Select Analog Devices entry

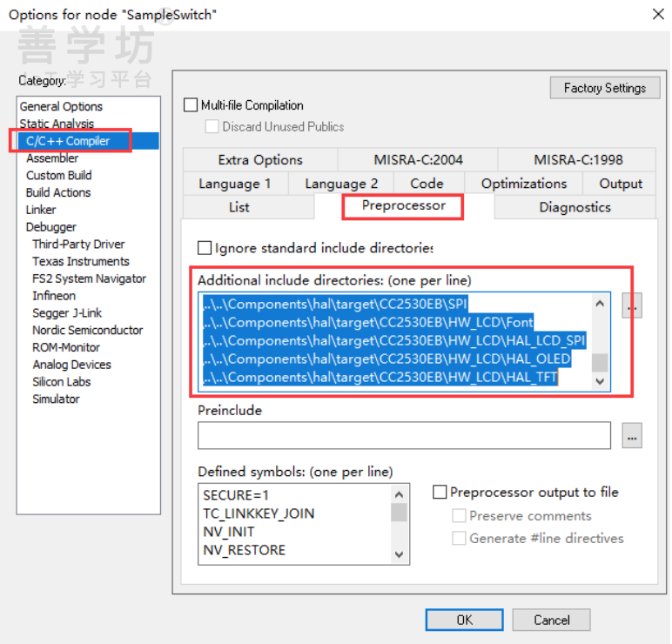click(x=71, y=364)
